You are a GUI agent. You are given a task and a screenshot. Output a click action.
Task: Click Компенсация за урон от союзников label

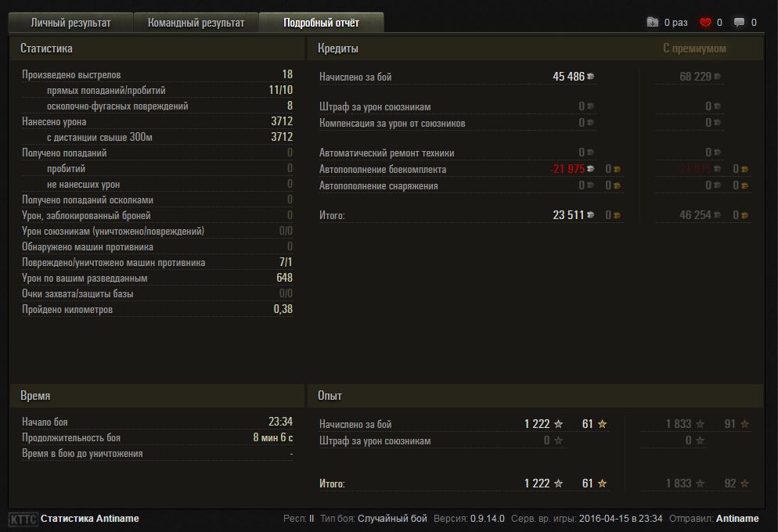[x=392, y=123]
